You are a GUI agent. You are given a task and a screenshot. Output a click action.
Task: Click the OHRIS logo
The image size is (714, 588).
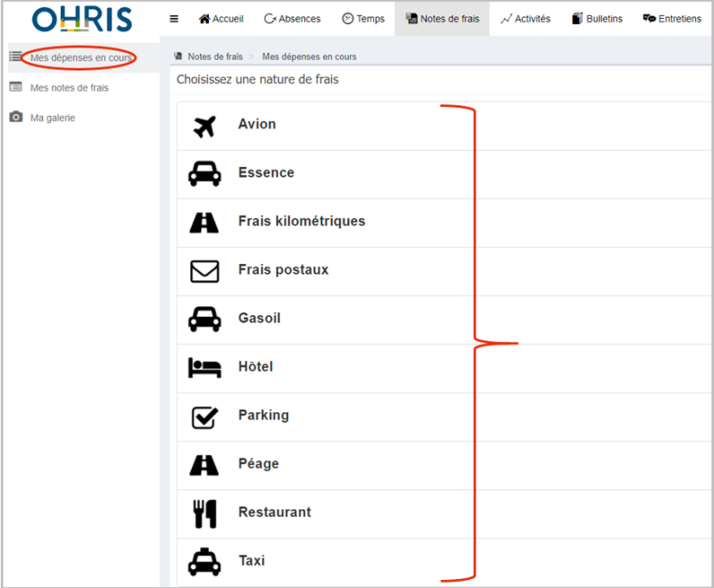pyautogui.click(x=82, y=19)
